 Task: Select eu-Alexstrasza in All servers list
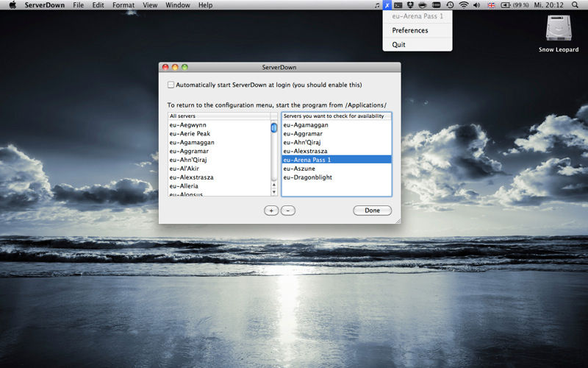[x=219, y=177]
